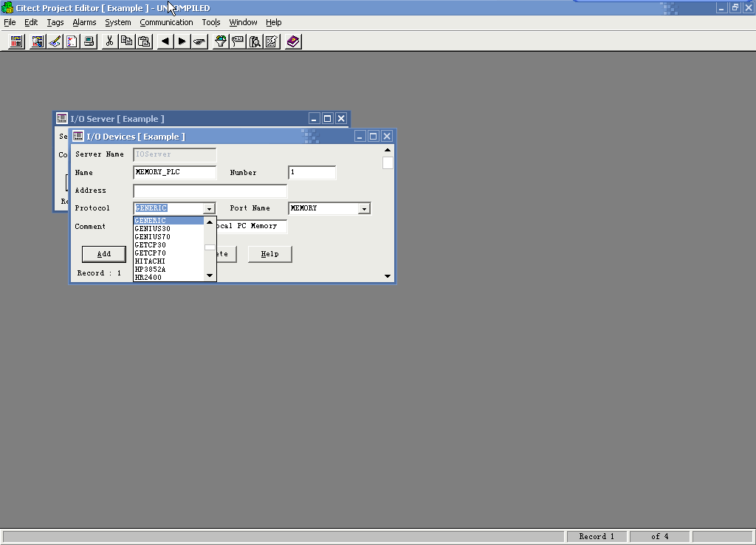
Task: Click the Cicode Editor page icon
Action: click(x=72, y=41)
